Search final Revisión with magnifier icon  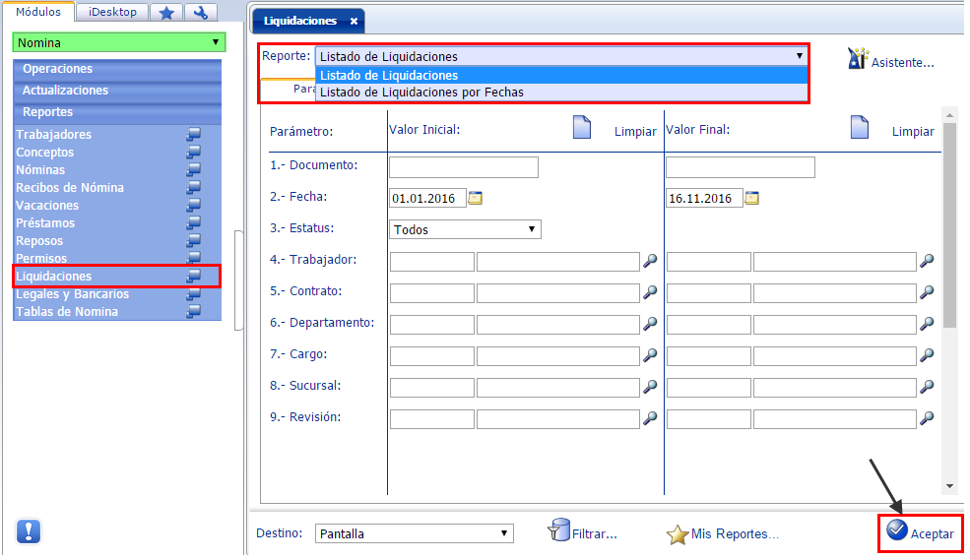pyautogui.click(x=927, y=418)
